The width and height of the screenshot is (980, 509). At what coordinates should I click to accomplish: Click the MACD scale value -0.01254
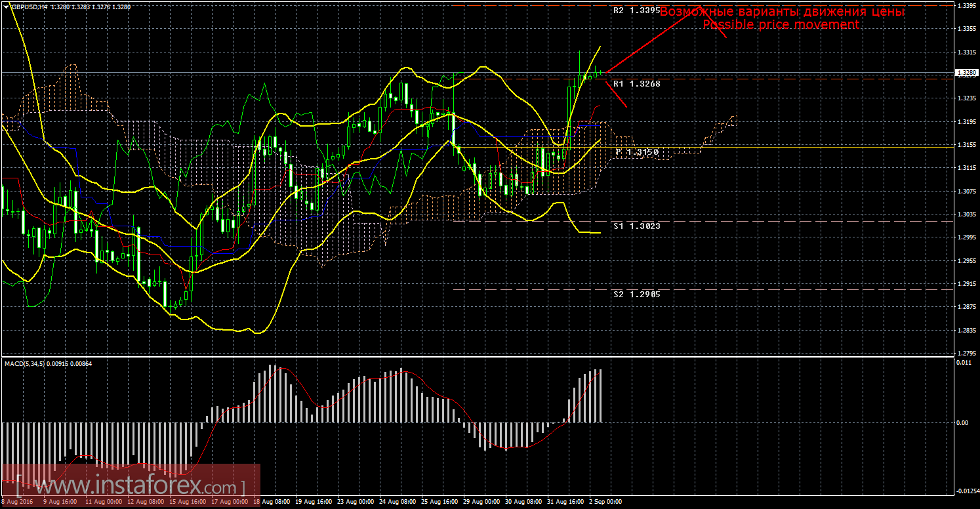(968, 491)
